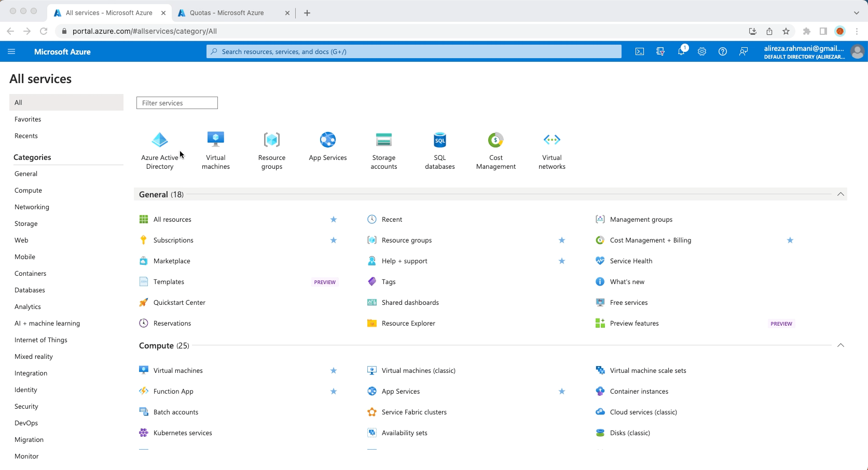The image size is (868, 470).
Task: Open the Cost Management shortcut tile
Action: 496,151
